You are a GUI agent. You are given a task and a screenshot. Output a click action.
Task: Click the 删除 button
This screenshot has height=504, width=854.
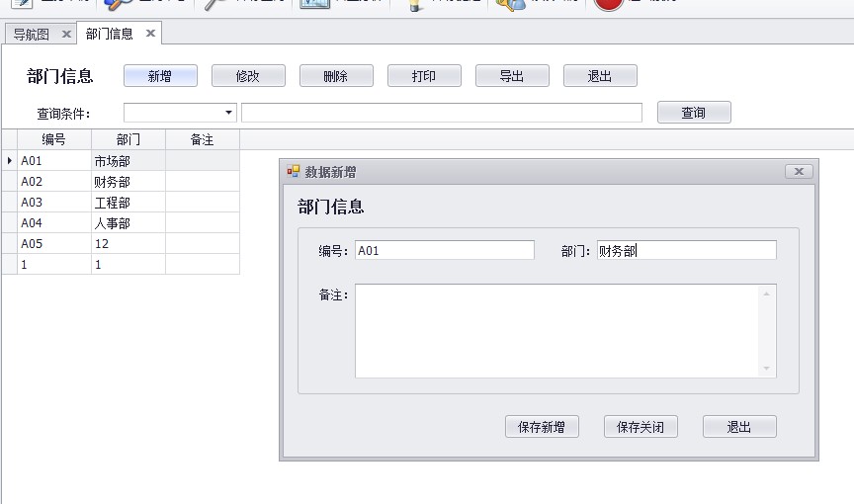[336, 76]
